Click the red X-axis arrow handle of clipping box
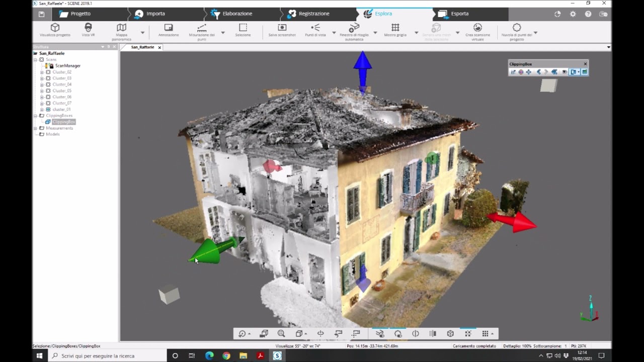Image resolution: width=644 pixels, height=362 pixels. coord(513,222)
